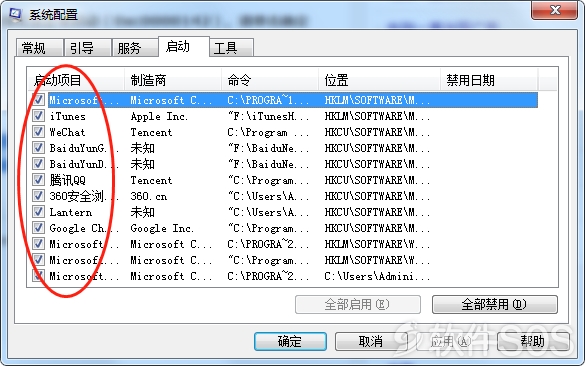The height and width of the screenshot is (366, 585).
Task: Click the Apple Inc. manufacturer cell
Action: (159, 116)
